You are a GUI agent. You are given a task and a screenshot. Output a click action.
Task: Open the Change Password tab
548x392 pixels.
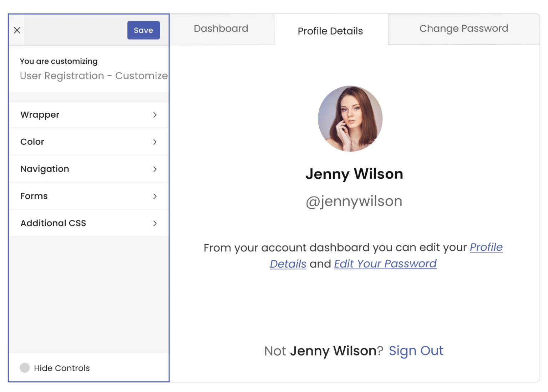pos(464,29)
